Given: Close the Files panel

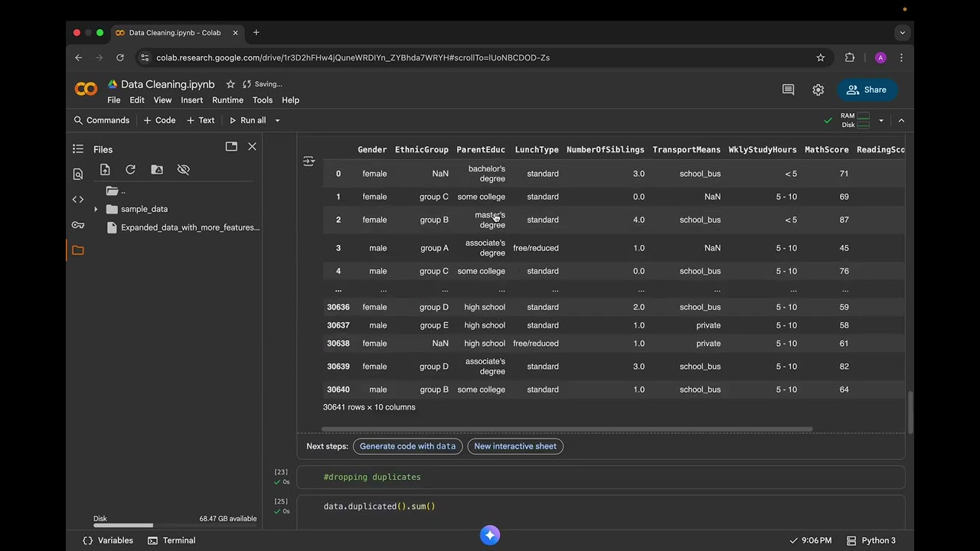Looking at the screenshot, I should (252, 146).
